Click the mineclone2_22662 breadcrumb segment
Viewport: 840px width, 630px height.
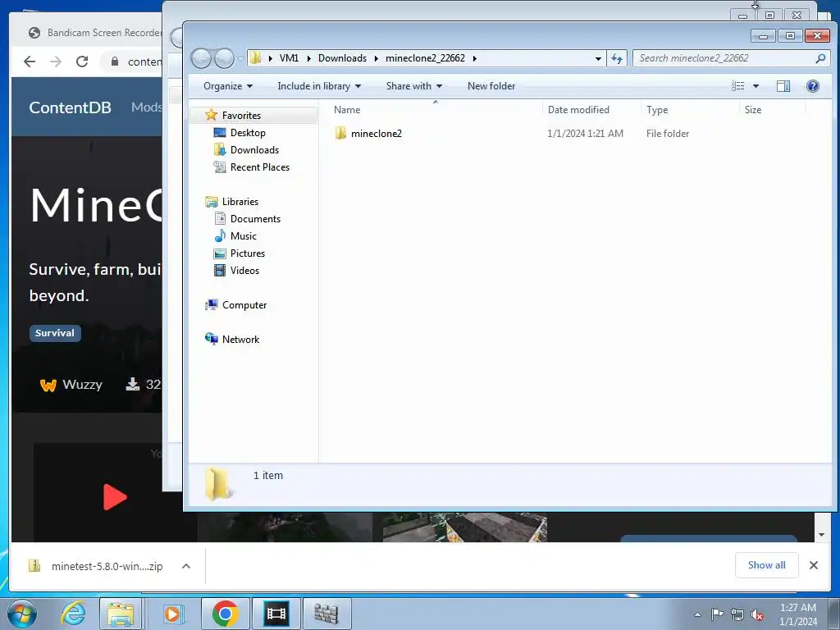coord(425,58)
